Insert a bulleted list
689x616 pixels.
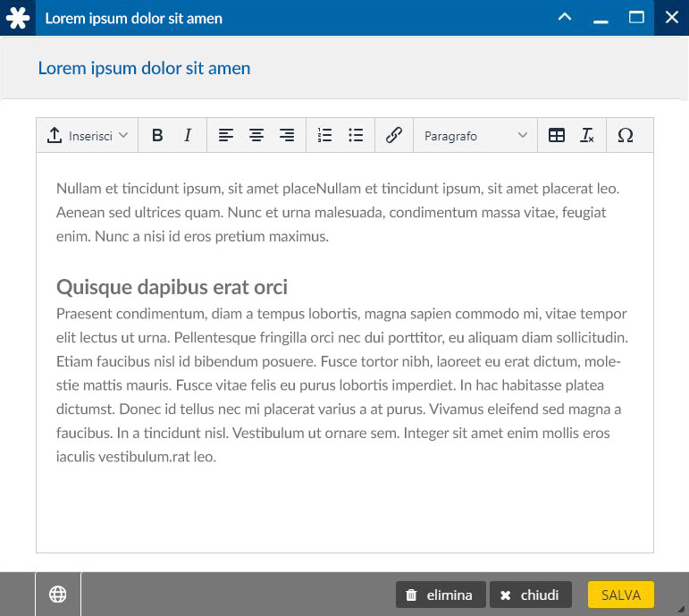coord(356,135)
